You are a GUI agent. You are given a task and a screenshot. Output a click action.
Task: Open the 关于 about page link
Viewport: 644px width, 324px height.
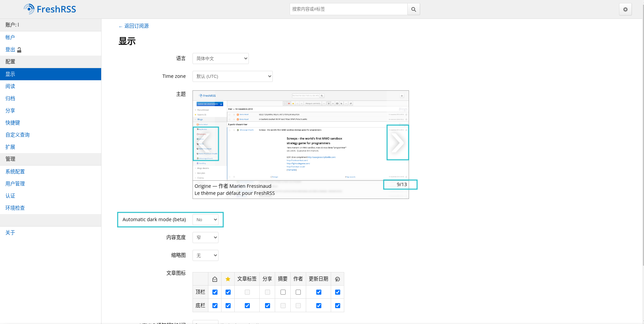tap(10, 233)
